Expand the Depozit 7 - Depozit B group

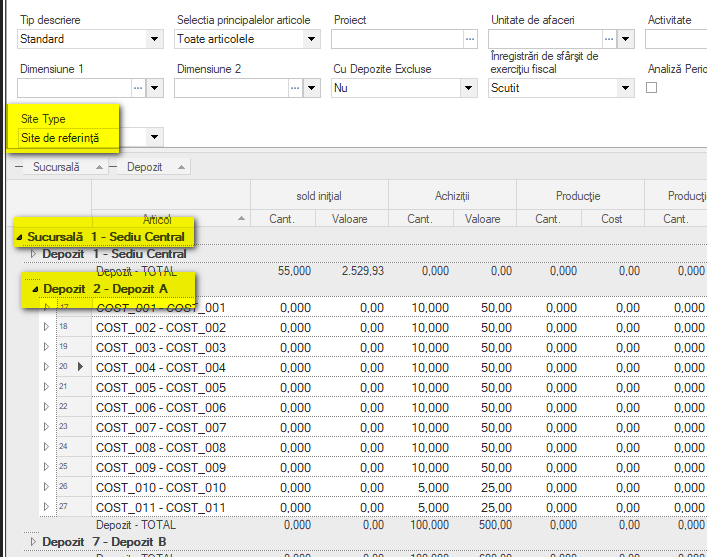tap(33, 542)
